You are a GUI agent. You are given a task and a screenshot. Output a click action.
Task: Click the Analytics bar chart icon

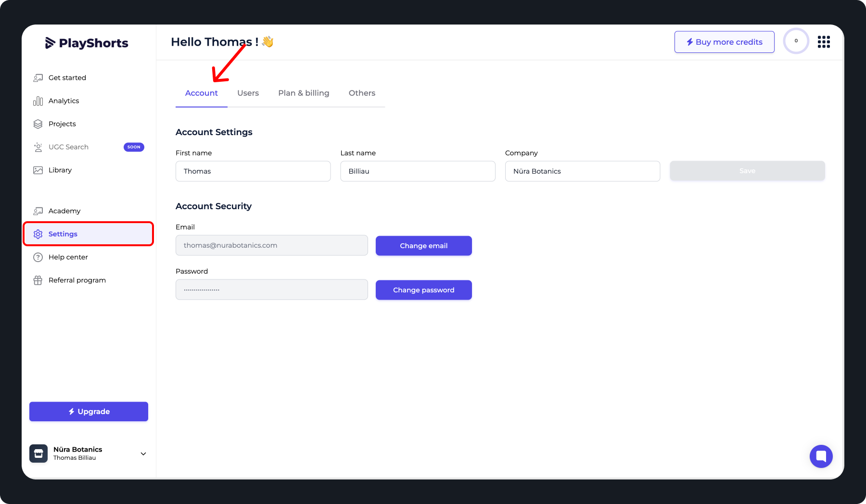[x=38, y=101]
